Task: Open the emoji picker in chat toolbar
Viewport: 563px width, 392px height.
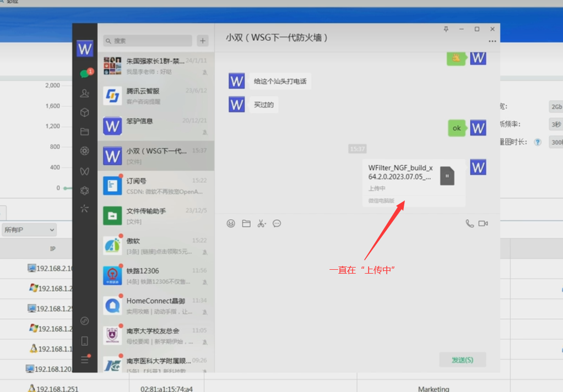Action: tap(231, 224)
